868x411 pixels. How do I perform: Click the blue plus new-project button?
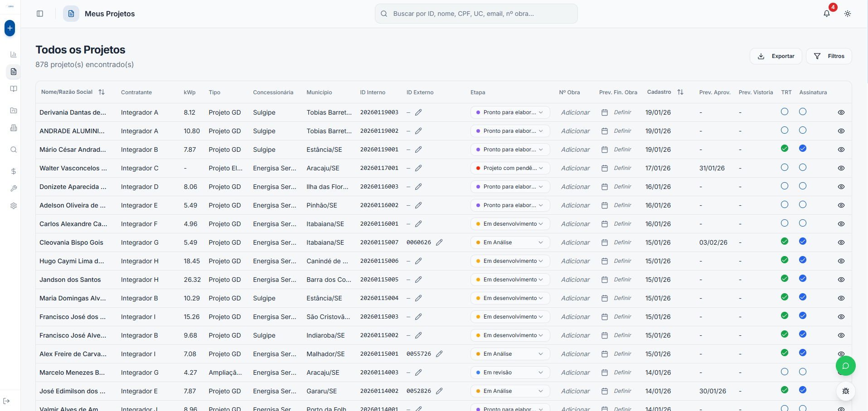tap(10, 28)
